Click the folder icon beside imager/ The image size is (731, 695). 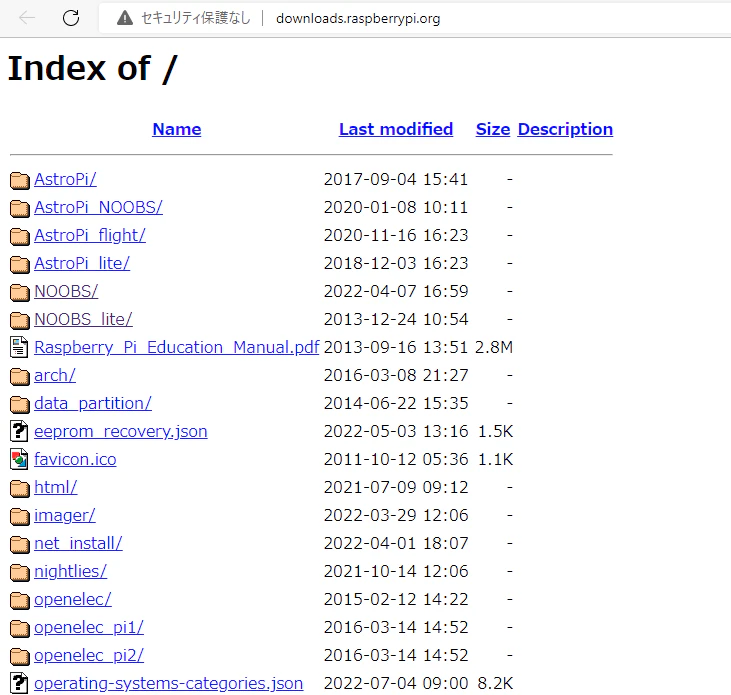click(x=20, y=516)
